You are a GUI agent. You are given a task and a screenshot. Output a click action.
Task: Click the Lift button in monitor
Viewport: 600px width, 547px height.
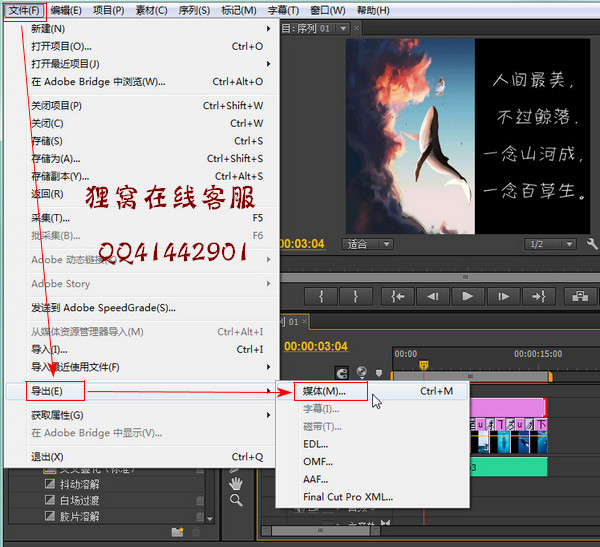tap(580, 296)
